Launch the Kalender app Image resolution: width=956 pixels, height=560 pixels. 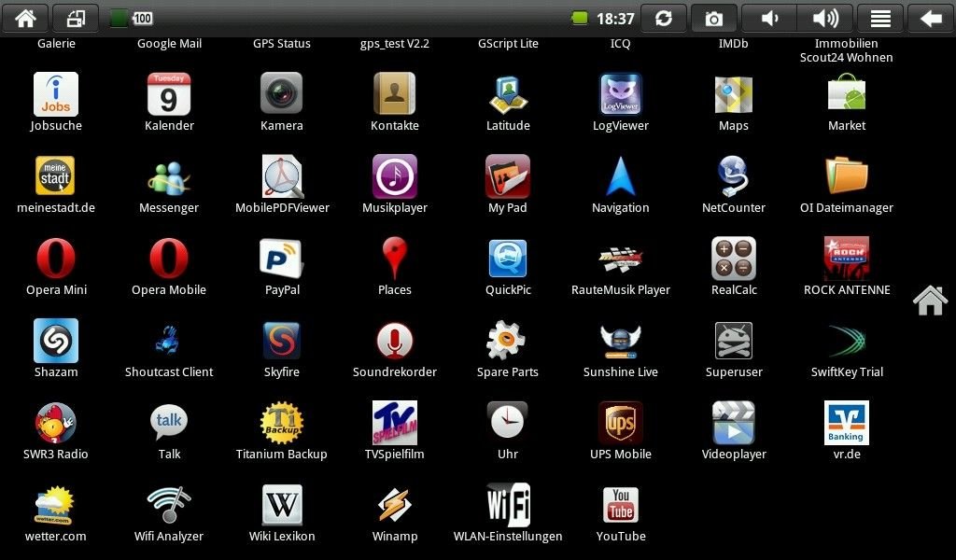pyautogui.click(x=169, y=101)
